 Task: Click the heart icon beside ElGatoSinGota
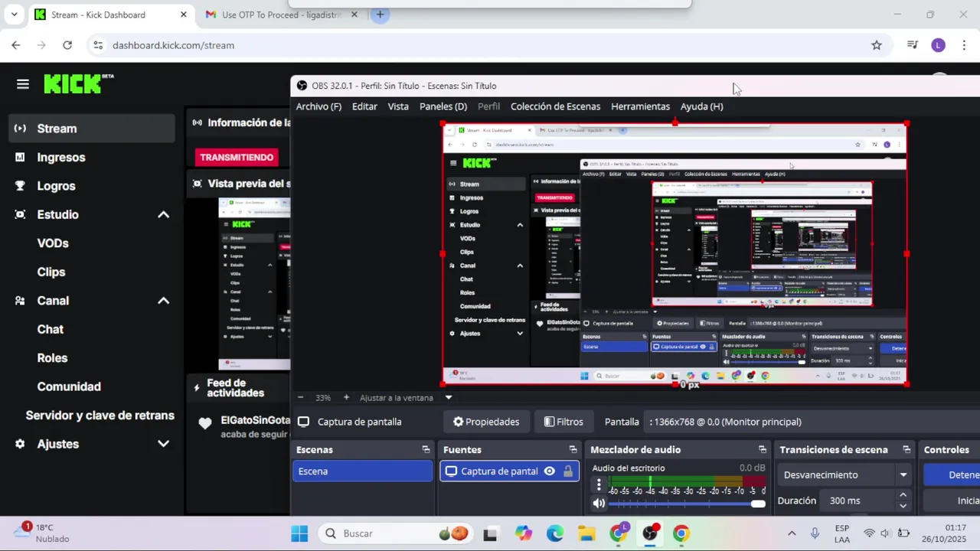(x=205, y=423)
